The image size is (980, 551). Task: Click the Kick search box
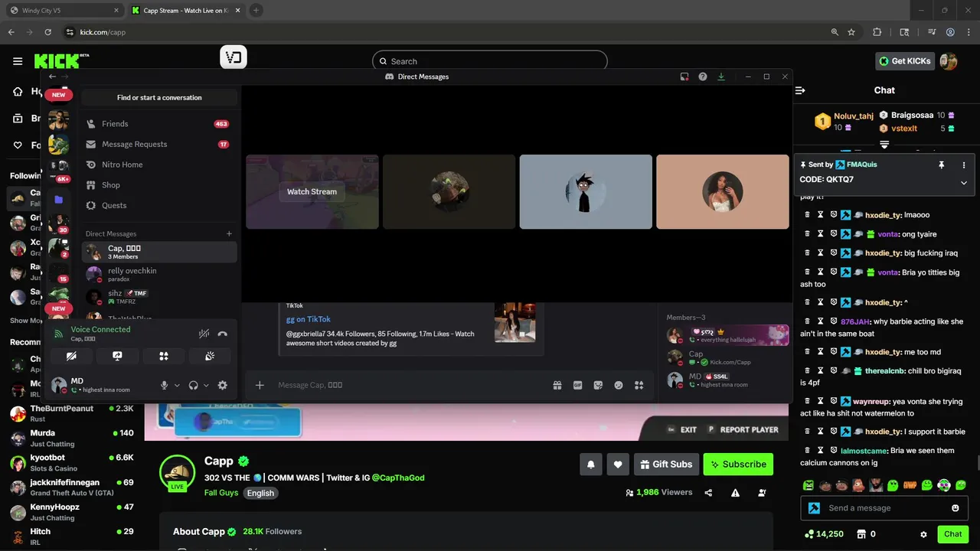click(x=490, y=61)
